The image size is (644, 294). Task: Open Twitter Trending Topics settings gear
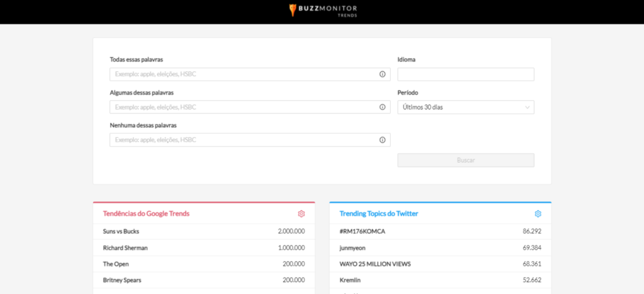click(x=538, y=214)
